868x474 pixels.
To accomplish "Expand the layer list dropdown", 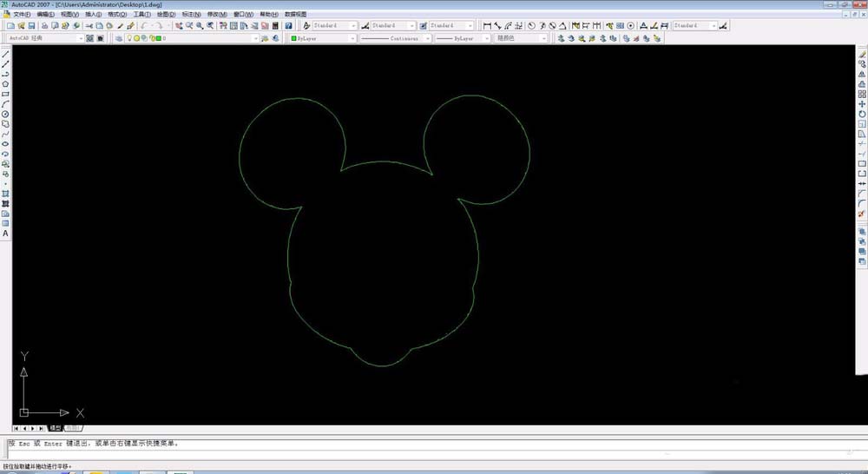I will [x=255, y=38].
